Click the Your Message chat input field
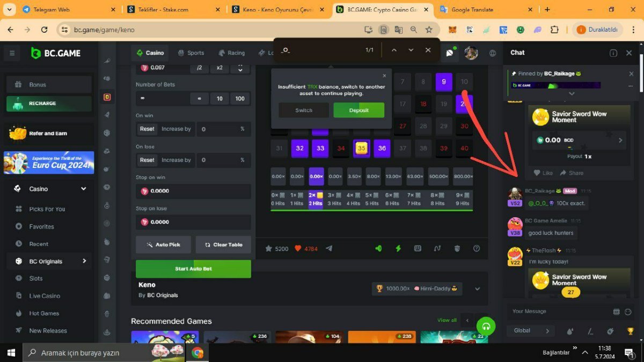Viewport: 644px width, 362px height. pos(558,312)
